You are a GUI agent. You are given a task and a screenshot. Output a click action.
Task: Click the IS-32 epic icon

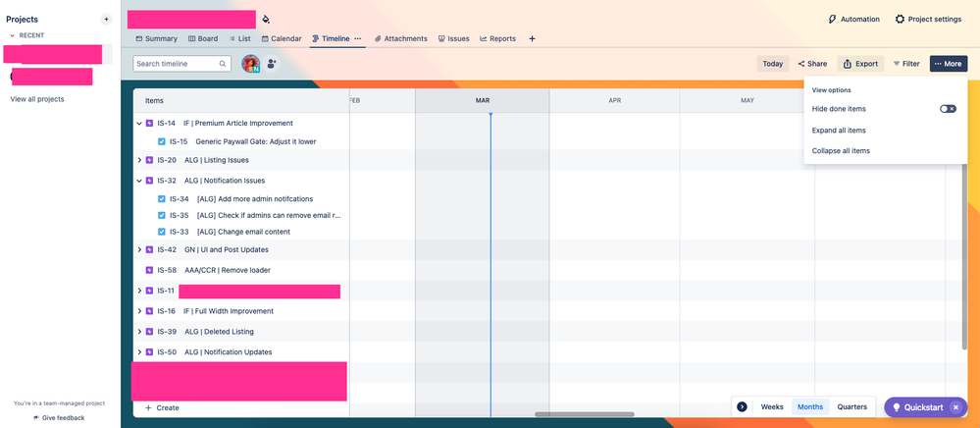[149, 181]
